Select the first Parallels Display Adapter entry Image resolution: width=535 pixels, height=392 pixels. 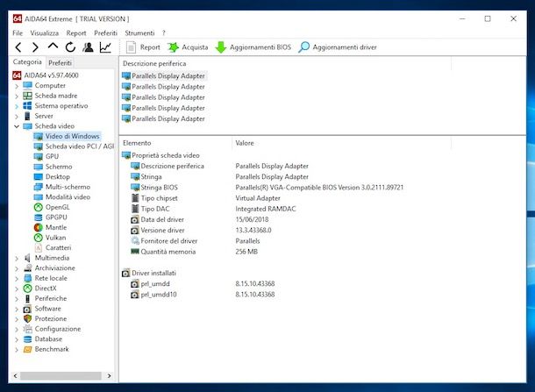click(x=163, y=75)
